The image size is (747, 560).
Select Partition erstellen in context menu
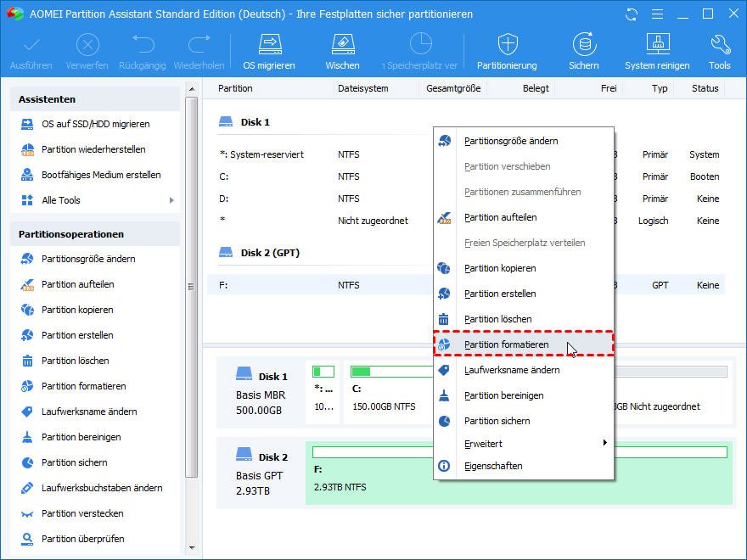[x=523, y=294]
